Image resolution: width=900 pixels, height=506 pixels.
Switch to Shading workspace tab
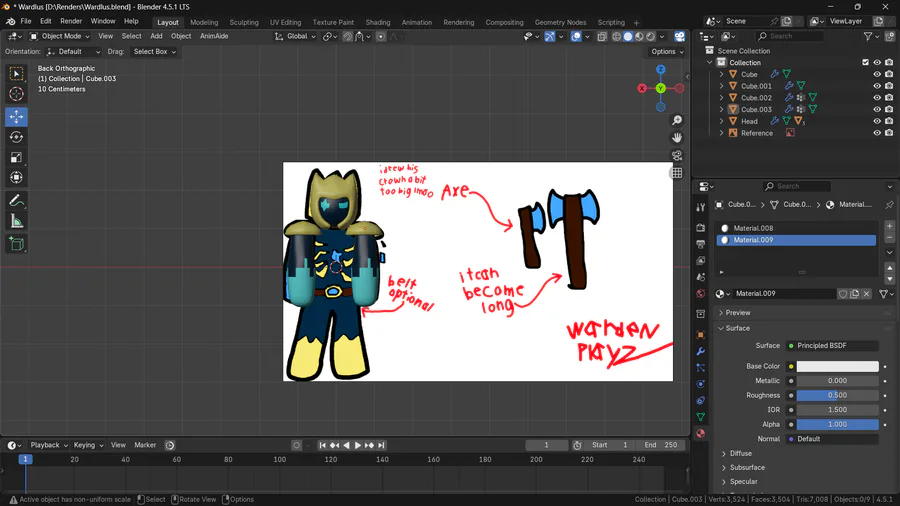378,22
